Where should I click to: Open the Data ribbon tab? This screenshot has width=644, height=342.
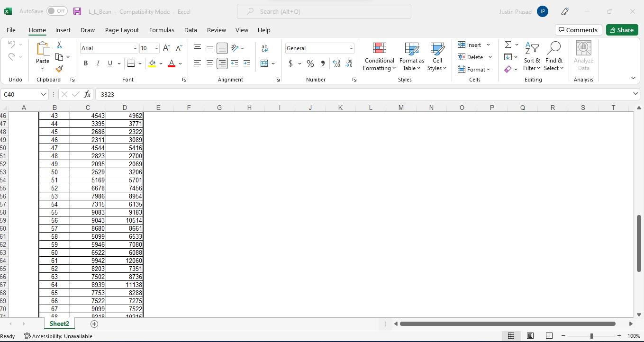pyautogui.click(x=190, y=30)
